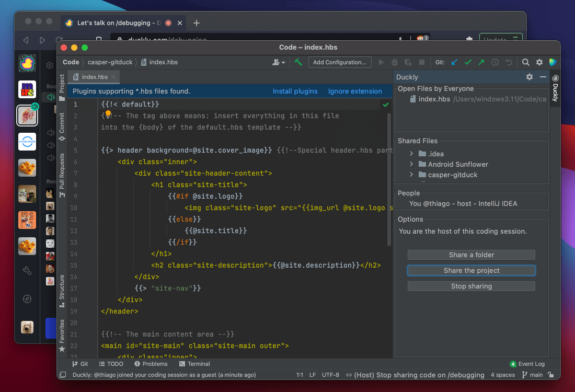
Task: Toggle read-only lock icon in status bar
Action: 551,375
